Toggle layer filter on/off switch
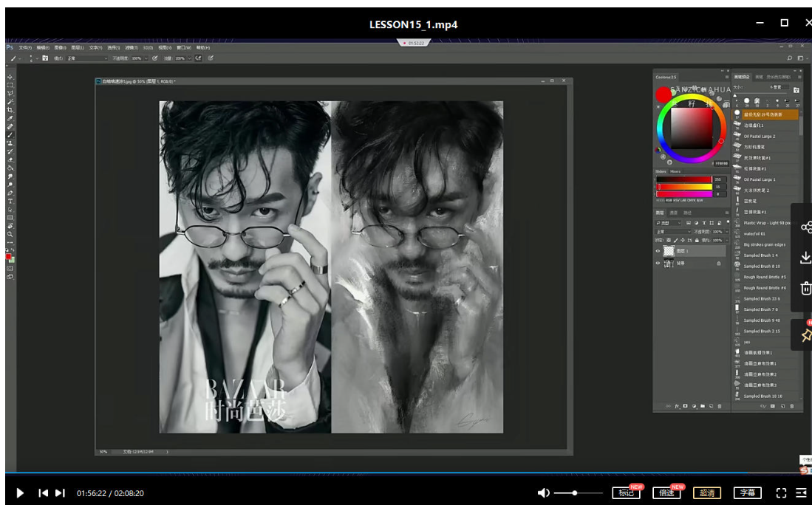The width and height of the screenshot is (812, 505). [728, 221]
